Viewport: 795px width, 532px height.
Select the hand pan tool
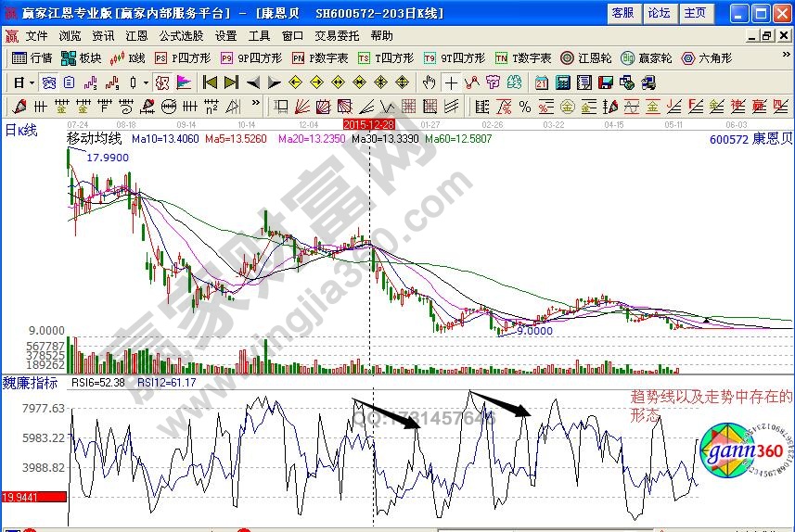click(430, 82)
